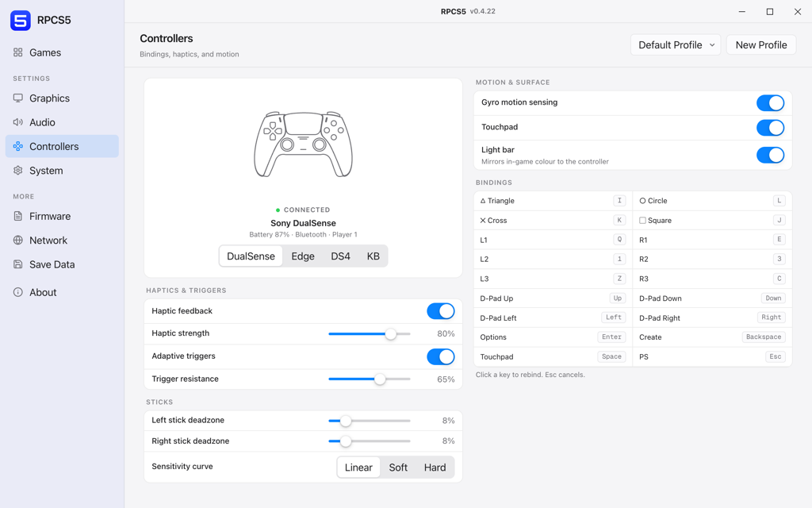
Task: Rebind the L1 key Q
Action: click(619, 240)
